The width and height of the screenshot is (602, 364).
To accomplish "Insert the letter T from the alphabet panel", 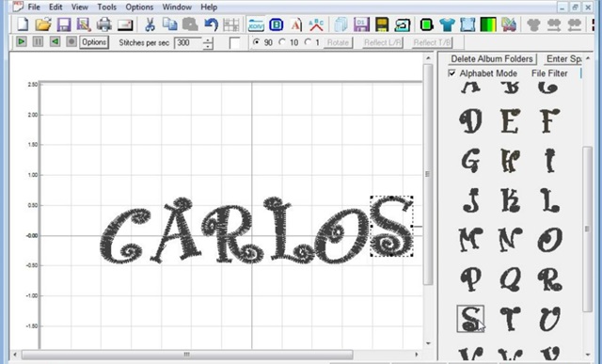I will tap(510, 319).
